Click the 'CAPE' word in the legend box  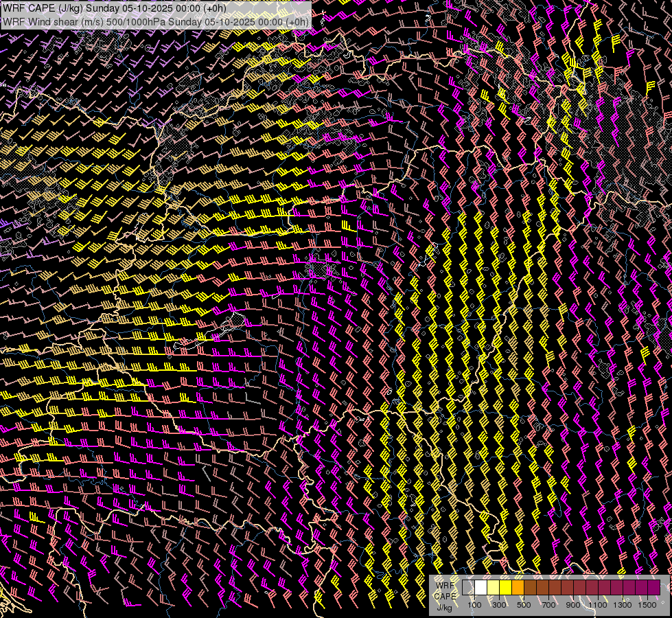pyautogui.click(x=445, y=597)
